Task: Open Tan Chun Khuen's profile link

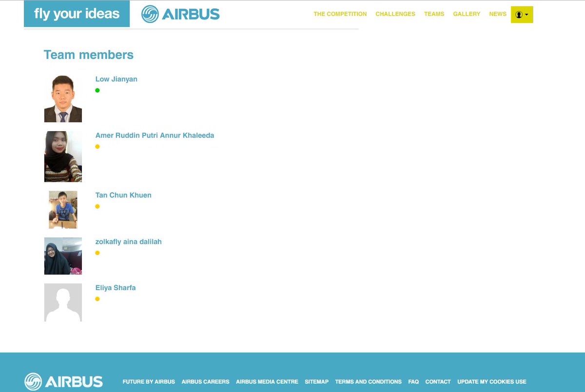Action: 123,195
